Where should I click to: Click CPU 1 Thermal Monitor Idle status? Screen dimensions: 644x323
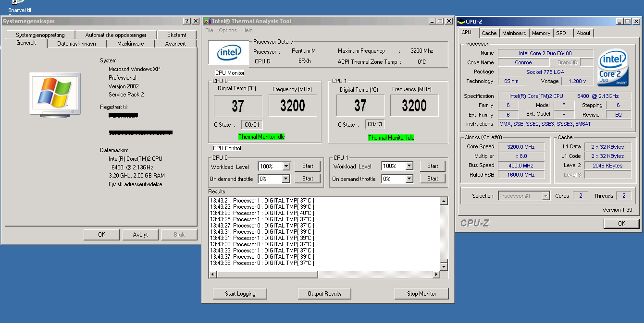(391, 138)
